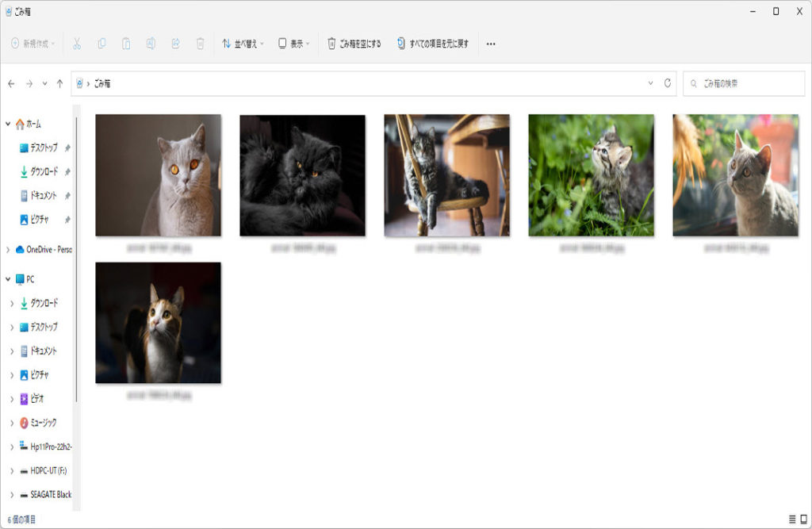Switch to large thumbnails view icon in status bar
812x529 pixels.
pyautogui.click(x=802, y=519)
